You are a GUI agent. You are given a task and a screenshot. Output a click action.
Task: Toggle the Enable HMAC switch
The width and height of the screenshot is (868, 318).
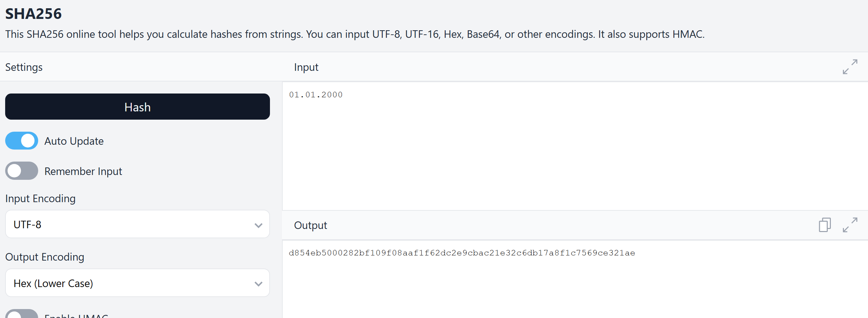[x=22, y=314]
